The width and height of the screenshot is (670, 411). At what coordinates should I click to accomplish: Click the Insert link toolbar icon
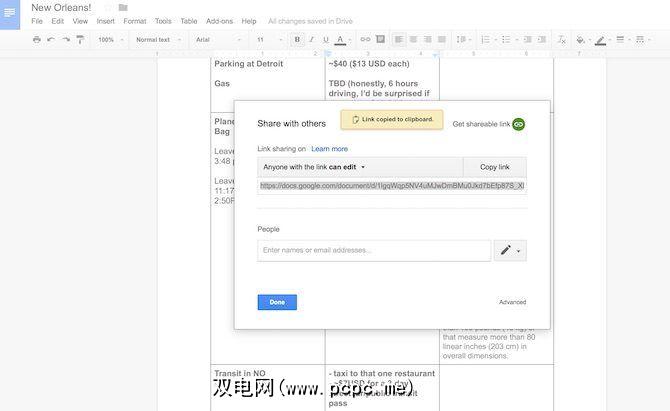pyautogui.click(x=365, y=40)
